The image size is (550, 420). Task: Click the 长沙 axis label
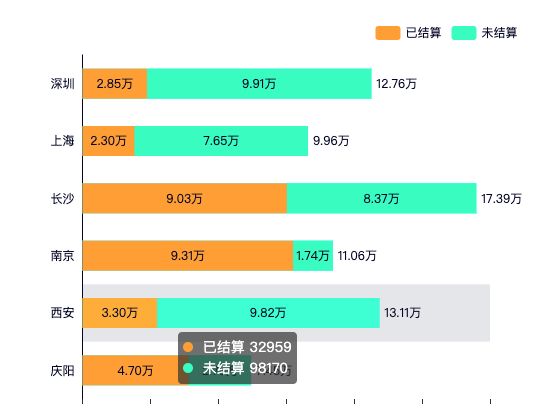pyautogui.click(x=62, y=199)
